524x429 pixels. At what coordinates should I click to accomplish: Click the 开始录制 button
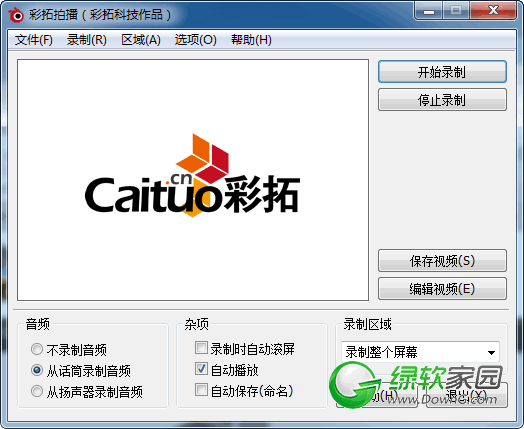point(442,72)
